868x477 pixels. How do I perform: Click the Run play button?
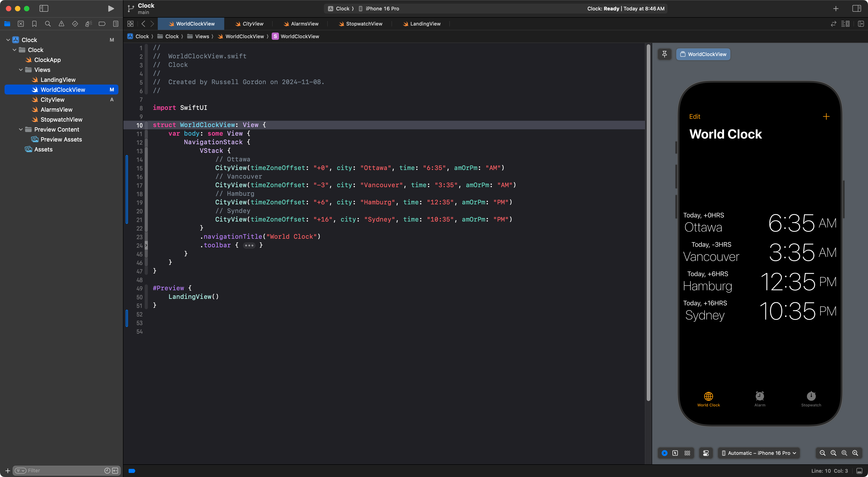(111, 8)
